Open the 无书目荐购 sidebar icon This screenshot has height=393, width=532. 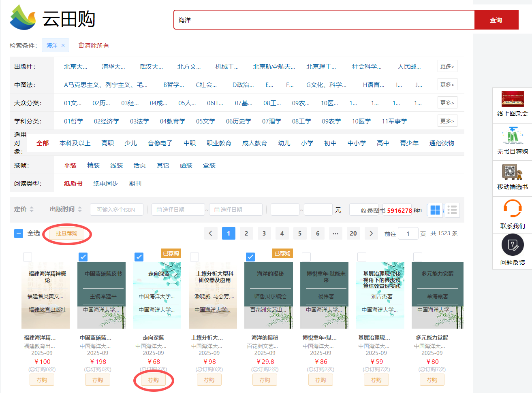coord(513,136)
